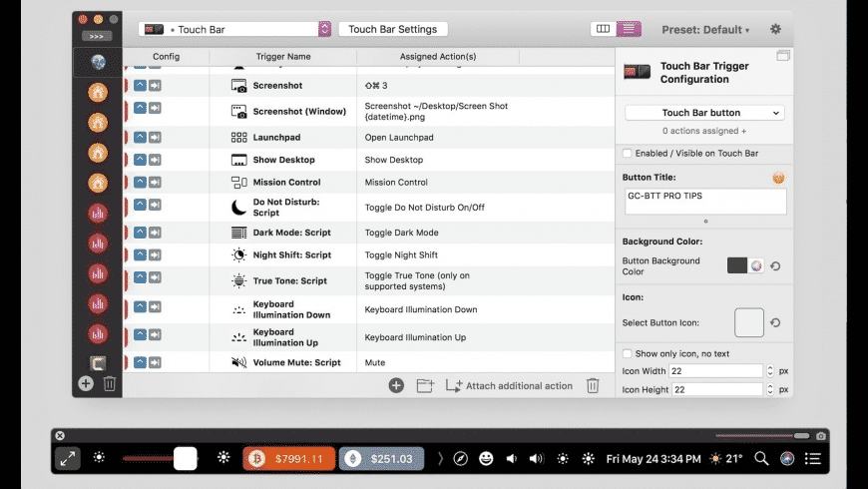The image size is (868, 489).
Task: Select the Mission Control trigger row
Action: pyautogui.click(x=369, y=183)
